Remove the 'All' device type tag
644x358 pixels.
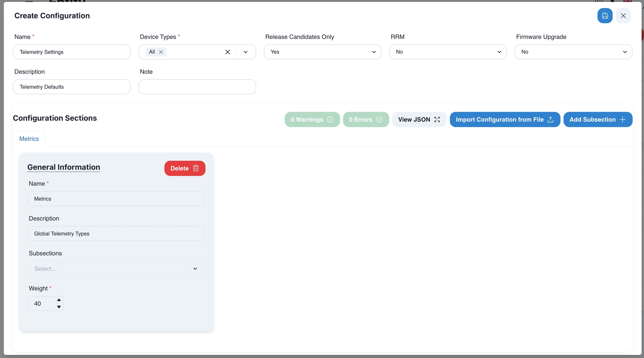(x=161, y=52)
